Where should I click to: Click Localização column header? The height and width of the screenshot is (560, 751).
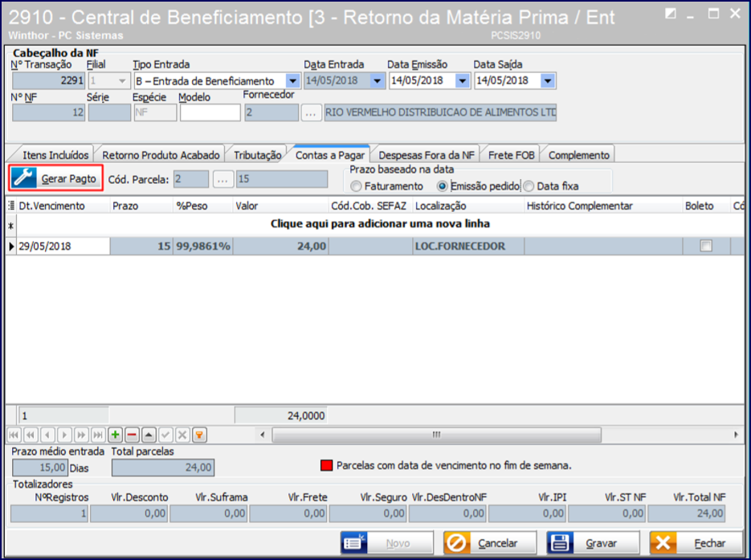[x=468, y=206]
